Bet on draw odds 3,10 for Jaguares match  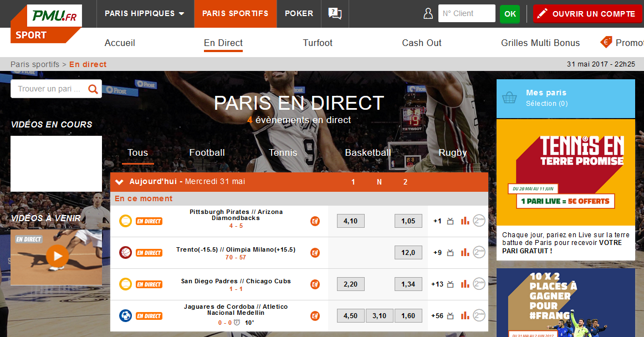[380, 316]
